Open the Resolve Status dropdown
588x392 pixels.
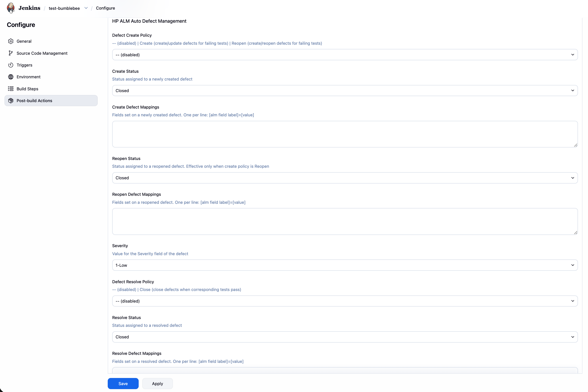tap(345, 337)
